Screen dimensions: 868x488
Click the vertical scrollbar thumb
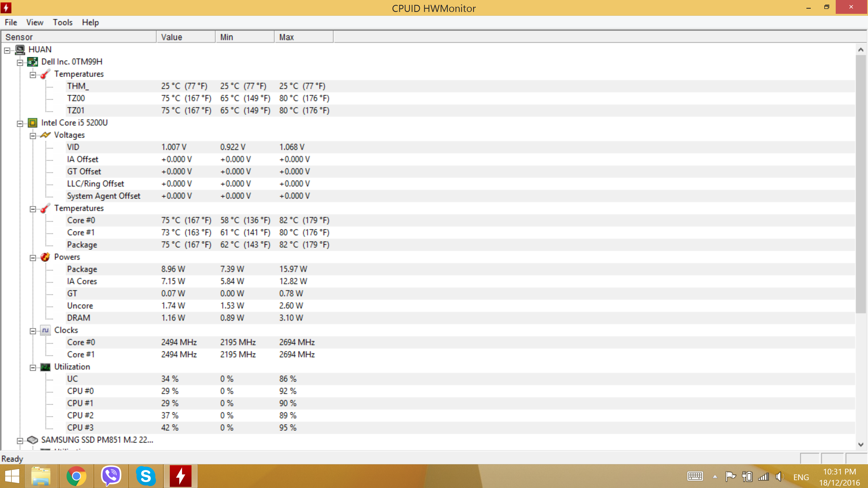(861, 184)
